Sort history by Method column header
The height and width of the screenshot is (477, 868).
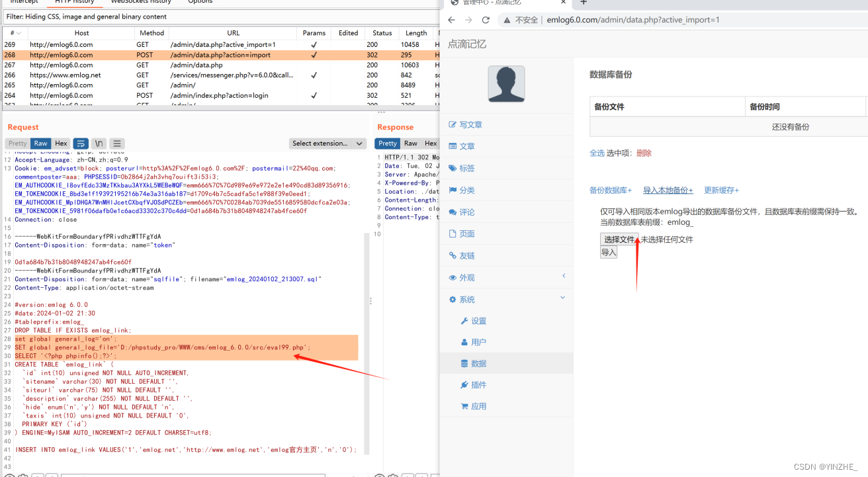tap(152, 33)
